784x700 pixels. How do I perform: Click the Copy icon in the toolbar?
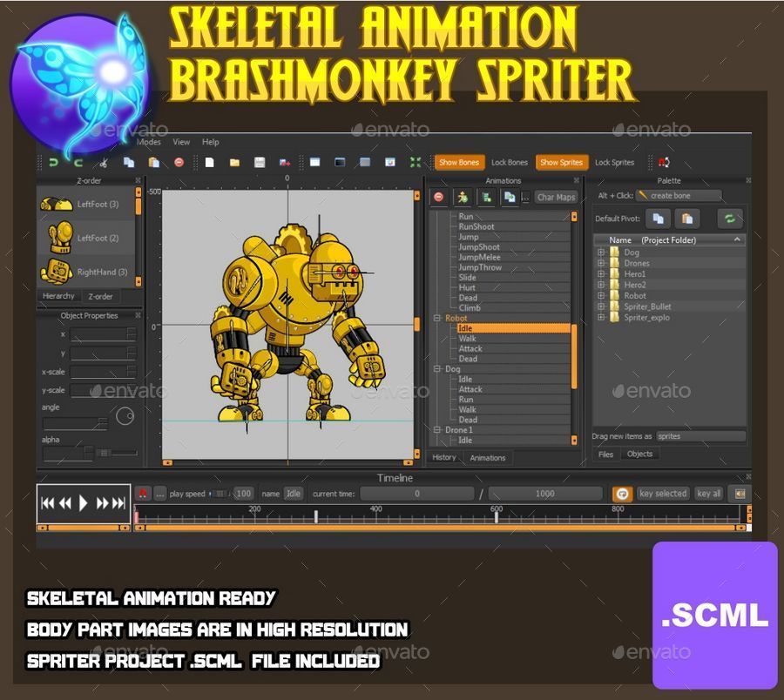128,162
